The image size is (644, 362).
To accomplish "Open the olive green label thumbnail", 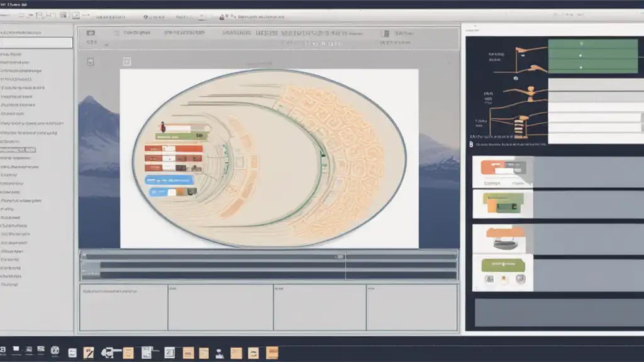I will tap(503, 265).
